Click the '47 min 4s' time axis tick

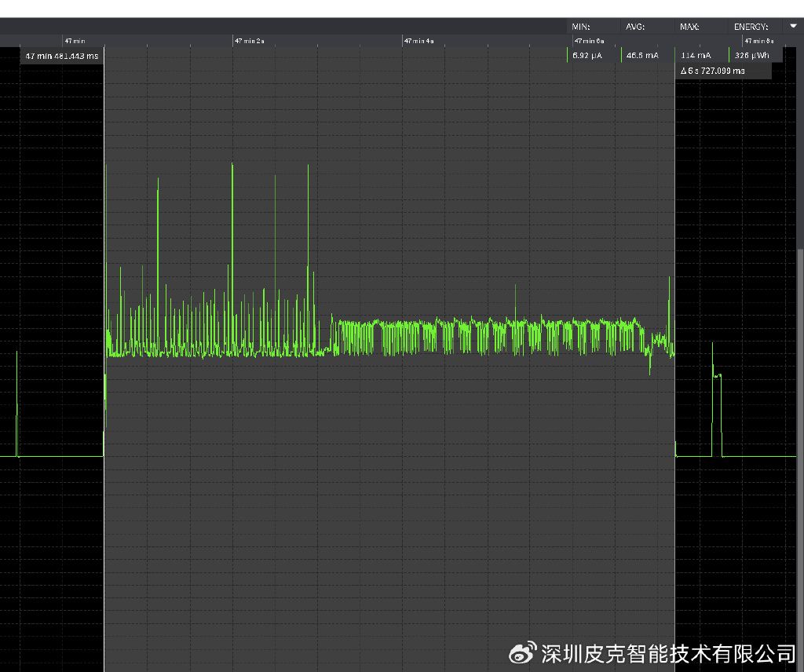click(x=419, y=41)
